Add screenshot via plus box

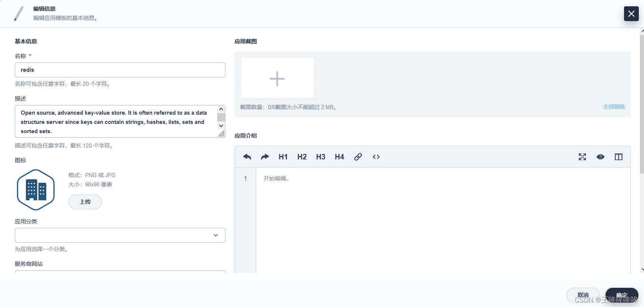click(x=277, y=78)
